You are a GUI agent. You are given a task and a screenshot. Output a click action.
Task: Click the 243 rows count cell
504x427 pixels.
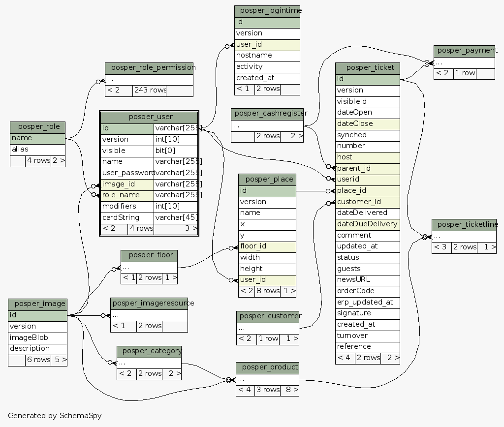[x=149, y=91]
